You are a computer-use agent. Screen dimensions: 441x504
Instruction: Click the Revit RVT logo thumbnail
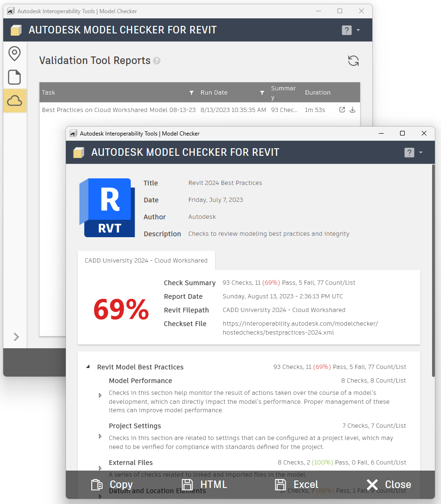[x=107, y=208]
